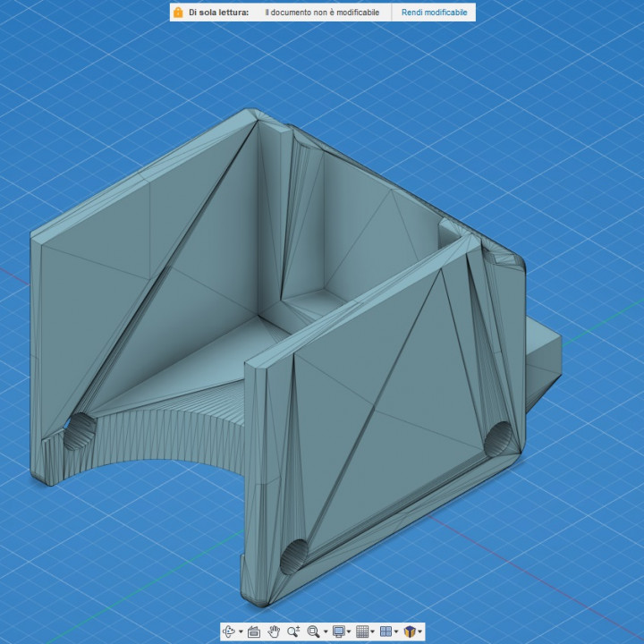The width and height of the screenshot is (644, 644).
Task: Select the Orbit navigation tool
Action: pyautogui.click(x=229, y=631)
